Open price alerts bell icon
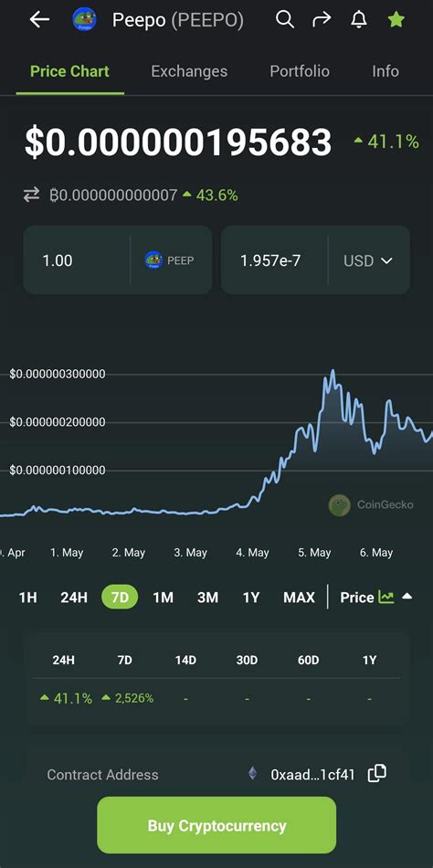Viewport: 433px width, 868px height. pyautogui.click(x=359, y=20)
